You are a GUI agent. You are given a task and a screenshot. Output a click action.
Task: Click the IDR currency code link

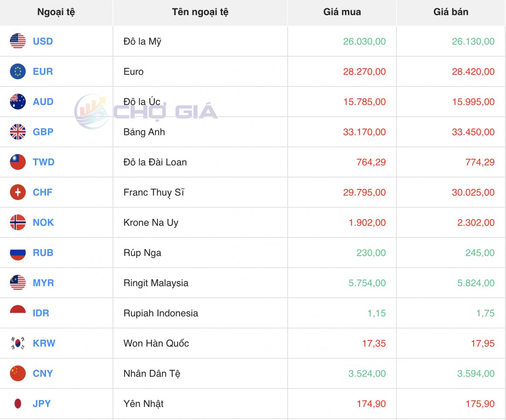[x=41, y=313]
